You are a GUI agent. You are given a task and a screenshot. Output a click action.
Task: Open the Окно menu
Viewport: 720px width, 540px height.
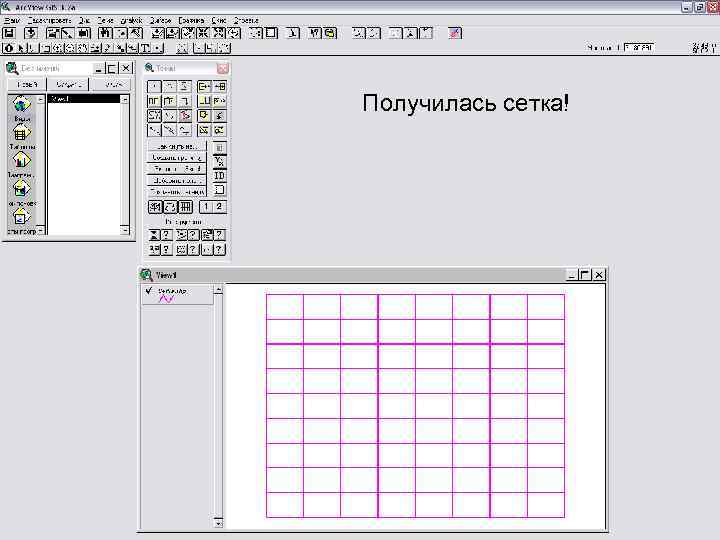pyautogui.click(x=219, y=20)
